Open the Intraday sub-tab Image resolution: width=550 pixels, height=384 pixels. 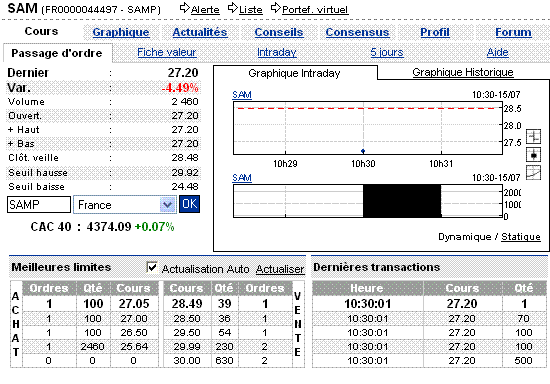[x=277, y=52]
